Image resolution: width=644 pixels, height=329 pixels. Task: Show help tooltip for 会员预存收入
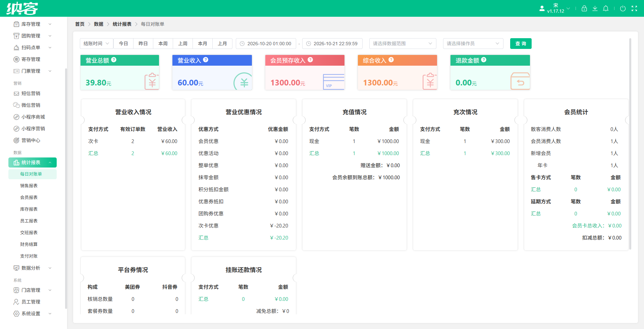click(x=310, y=60)
